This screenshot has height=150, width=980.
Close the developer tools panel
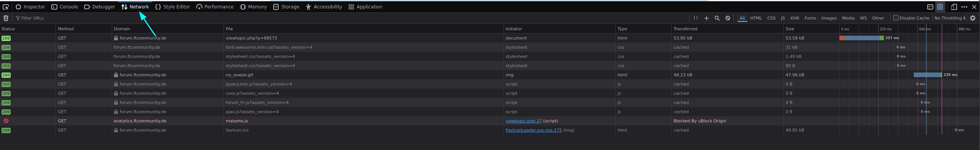point(974,7)
